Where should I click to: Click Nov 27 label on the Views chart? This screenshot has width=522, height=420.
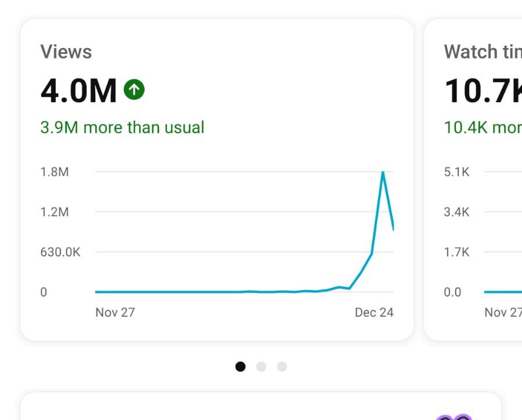coord(115,312)
